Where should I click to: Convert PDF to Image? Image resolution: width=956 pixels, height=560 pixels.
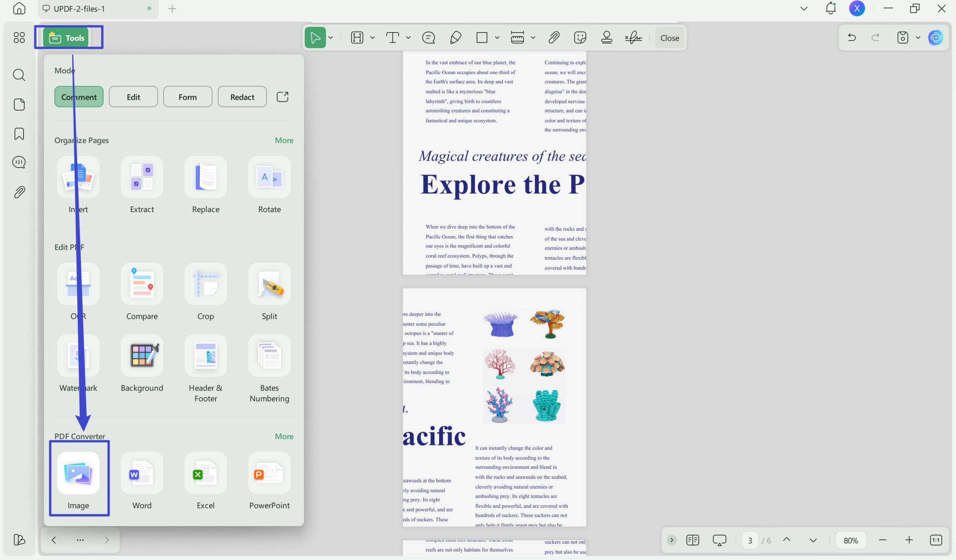(78, 482)
